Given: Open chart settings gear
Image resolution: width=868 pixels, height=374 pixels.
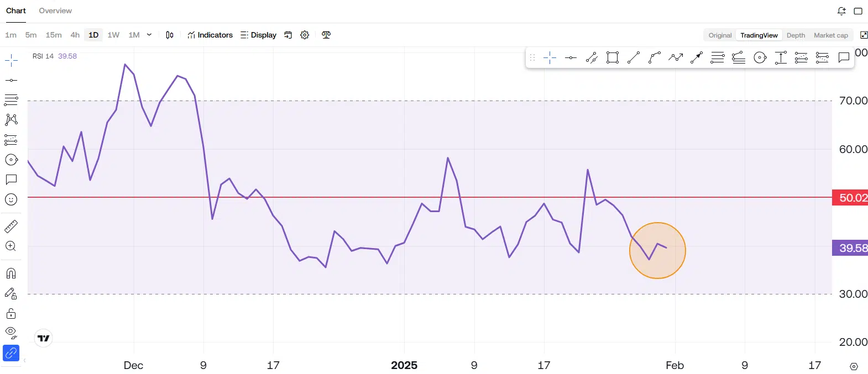Looking at the screenshot, I should [305, 35].
